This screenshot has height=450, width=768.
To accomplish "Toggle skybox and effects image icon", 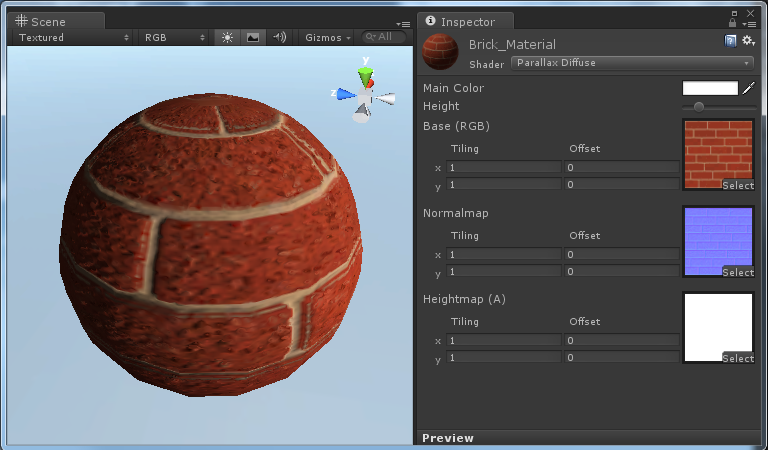I will coord(253,38).
